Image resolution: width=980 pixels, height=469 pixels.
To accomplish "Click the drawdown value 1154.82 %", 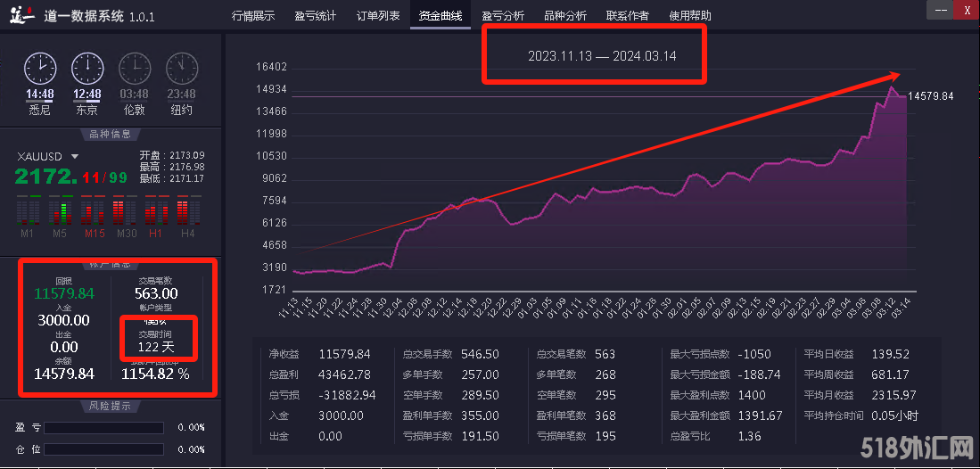I will (x=155, y=374).
